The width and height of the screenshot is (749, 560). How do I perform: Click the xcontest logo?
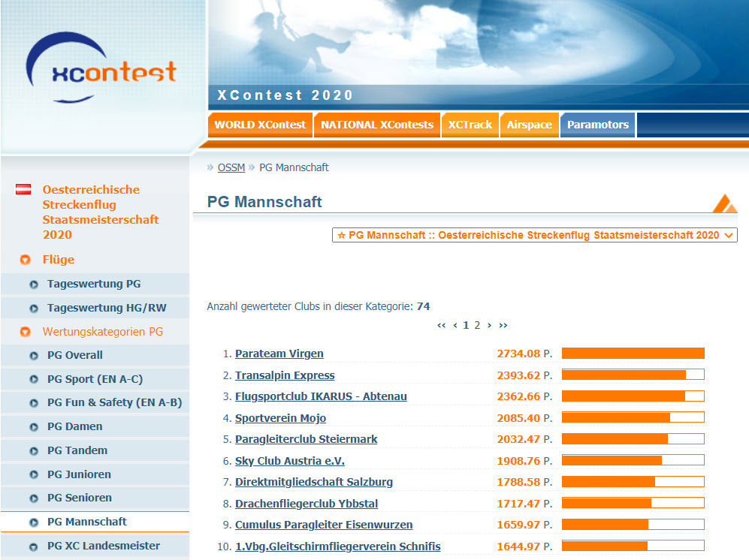click(101, 68)
